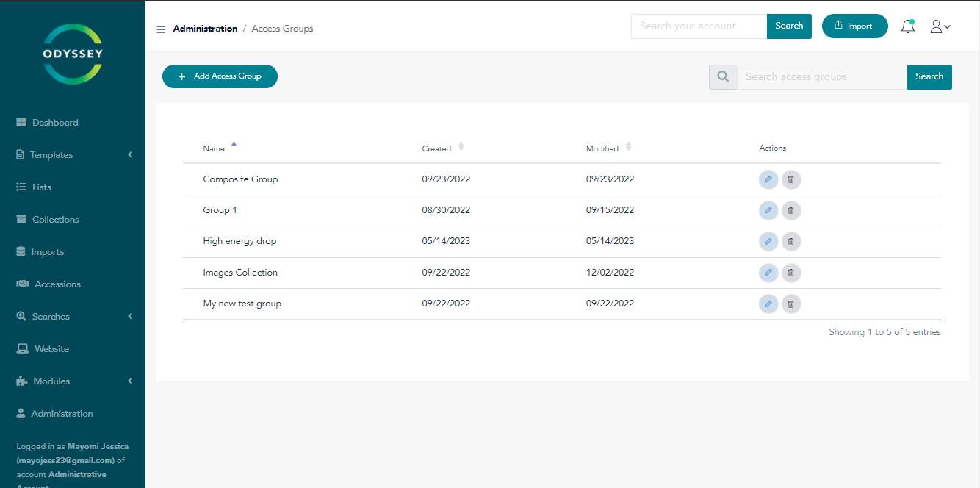Image resolution: width=980 pixels, height=488 pixels.
Task: Select the Images Collection name
Action: point(240,273)
